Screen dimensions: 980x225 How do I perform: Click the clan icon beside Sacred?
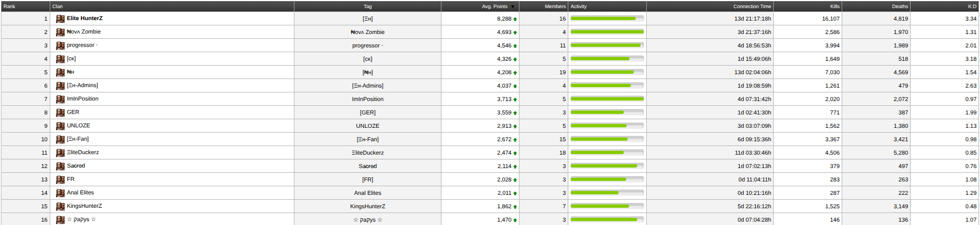coord(60,166)
